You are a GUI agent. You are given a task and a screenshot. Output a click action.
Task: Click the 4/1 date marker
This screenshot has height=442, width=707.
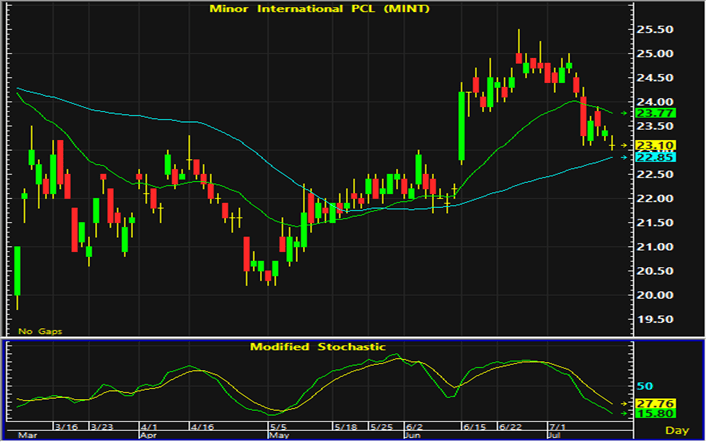coord(149,427)
